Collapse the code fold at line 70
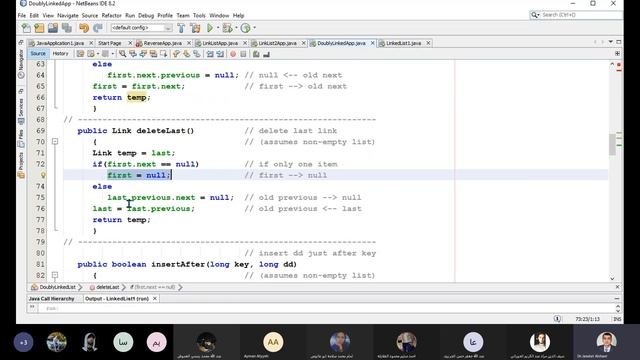The width and height of the screenshot is (640, 360). [55, 142]
